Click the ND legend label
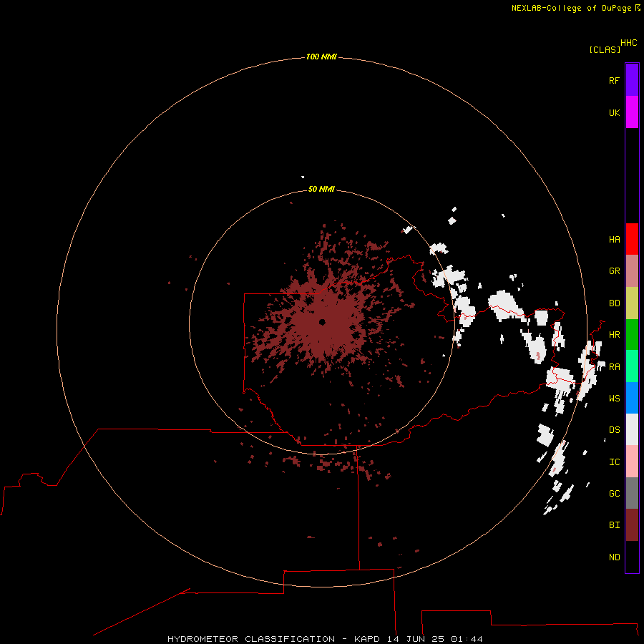644x644 pixels. click(614, 557)
